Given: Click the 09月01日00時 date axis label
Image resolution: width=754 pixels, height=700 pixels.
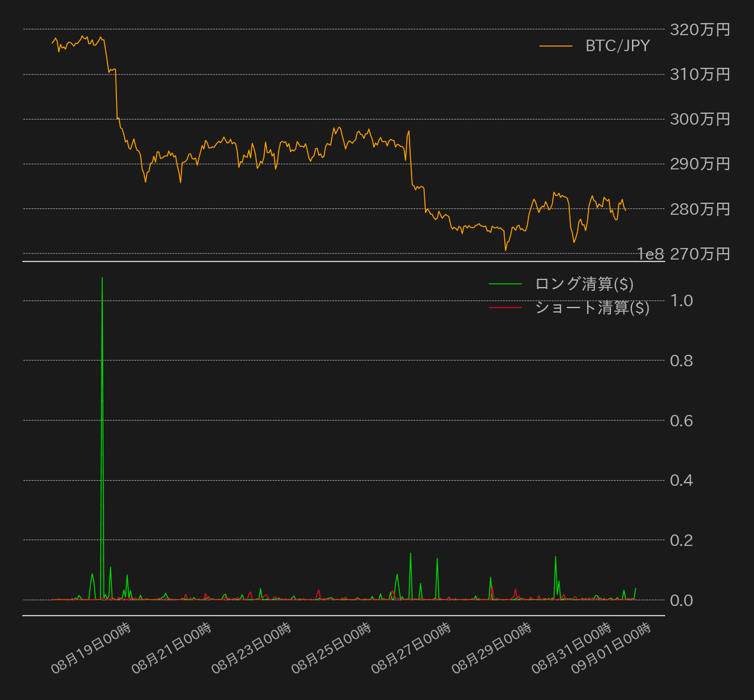Looking at the screenshot, I should [612, 648].
